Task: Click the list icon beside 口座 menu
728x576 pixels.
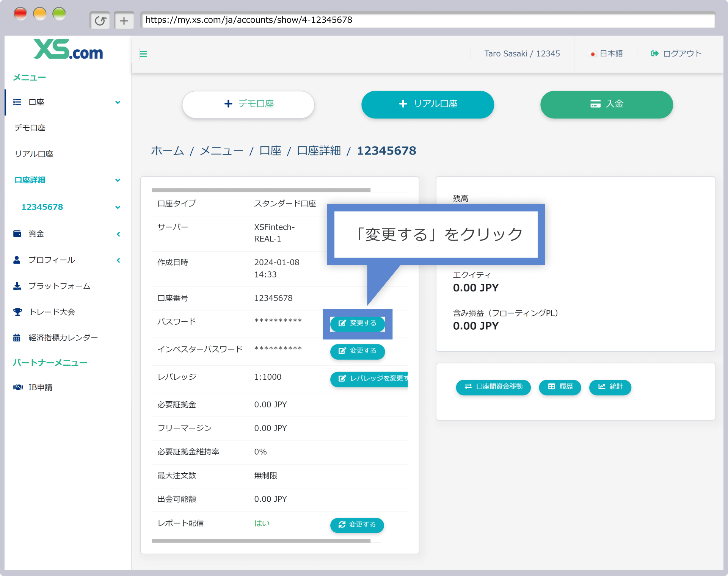Action: point(17,102)
